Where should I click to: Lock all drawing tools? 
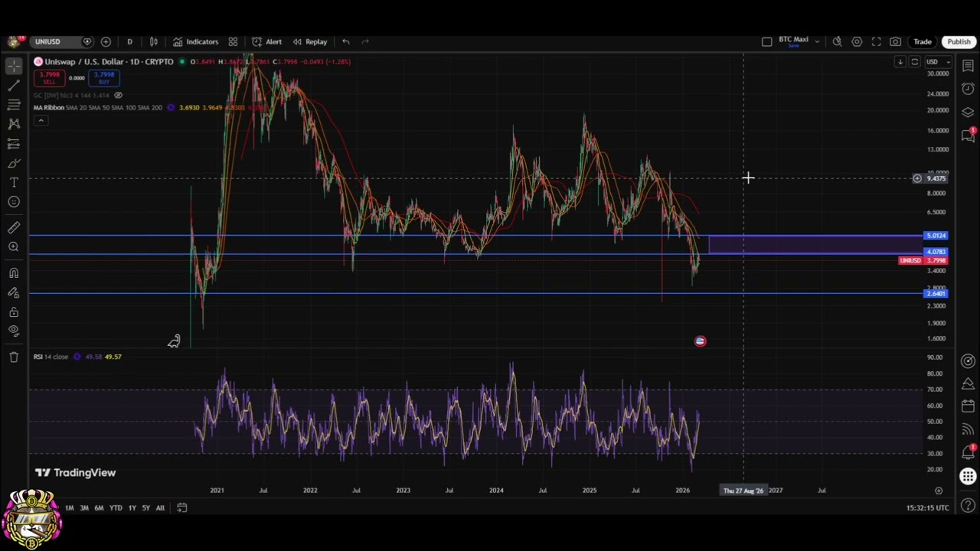(x=14, y=311)
